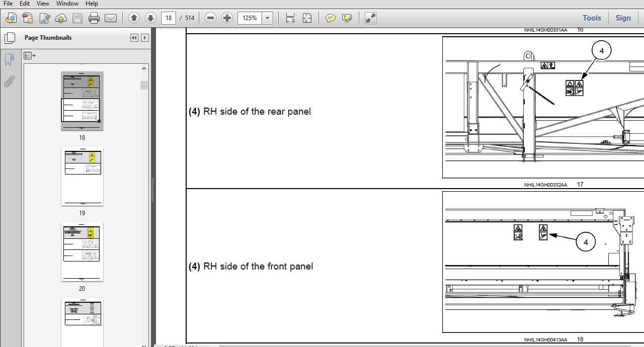Open the Help menu
The width and height of the screenshot is (644, 347).
tap(92, 4)
